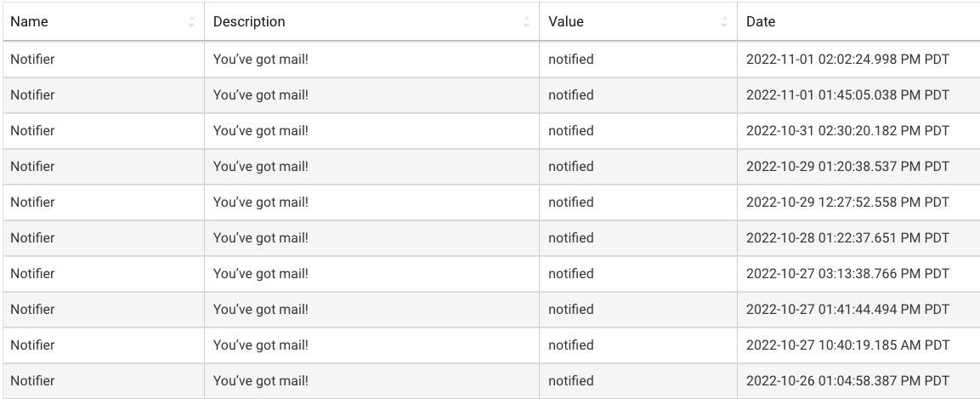Click the 2022-10-26 01:04:58.387 PM date cell

[847, 381]
